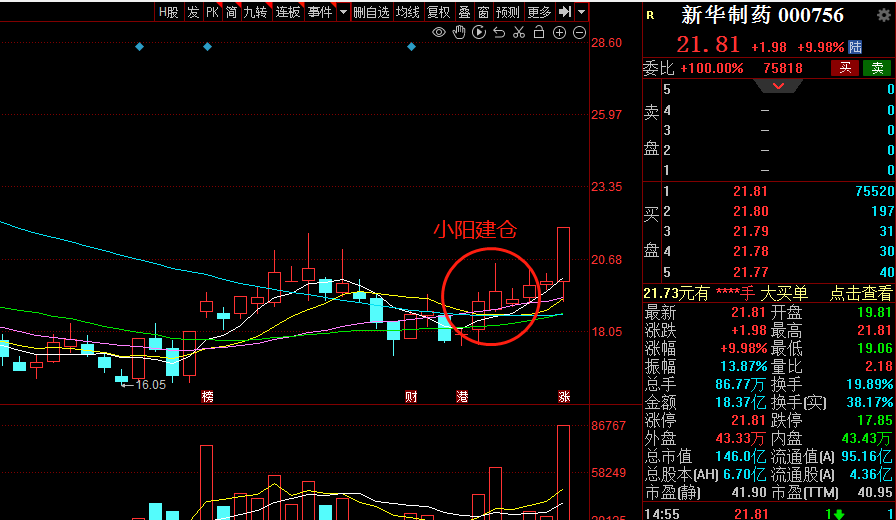Click 删自选 to remove from watchlist
The height and width of the screenshot is (520, 896).
[x=371, y=12]
